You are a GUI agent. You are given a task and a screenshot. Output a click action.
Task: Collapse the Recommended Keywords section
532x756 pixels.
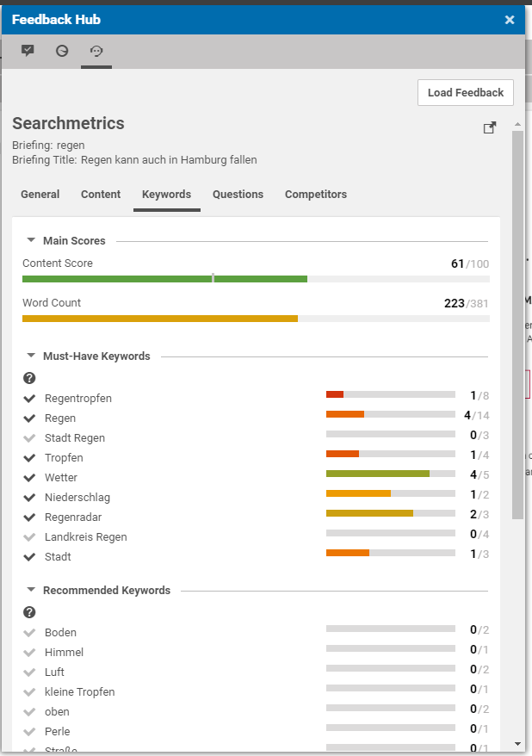tap(31, 590)
